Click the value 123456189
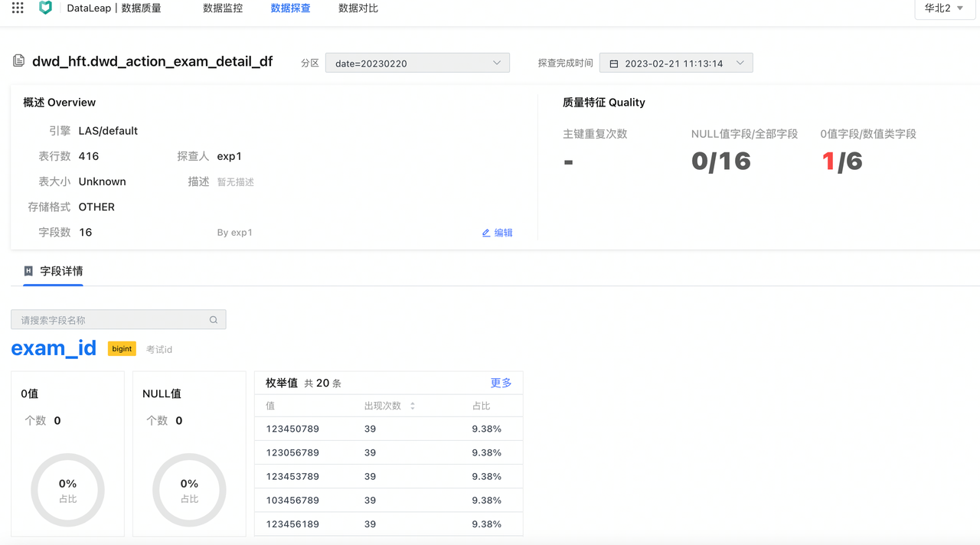This screenshot has width=980, height=545. [x=292, y=524]
